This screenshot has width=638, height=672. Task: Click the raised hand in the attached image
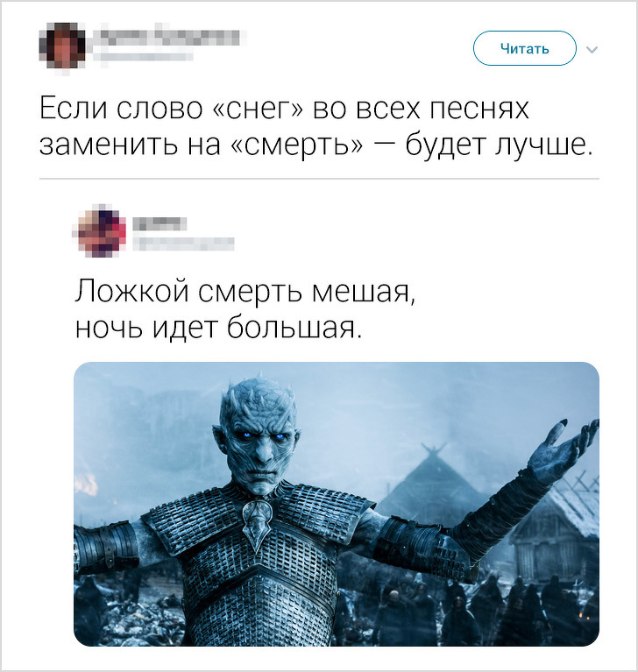(x=562, y=450)
